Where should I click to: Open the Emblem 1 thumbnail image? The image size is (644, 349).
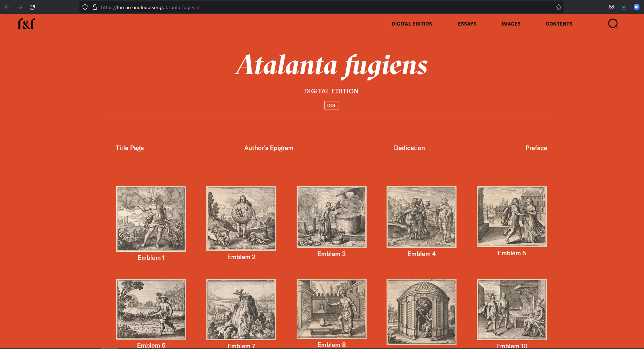pyautogui.click(x=151, y=219)
